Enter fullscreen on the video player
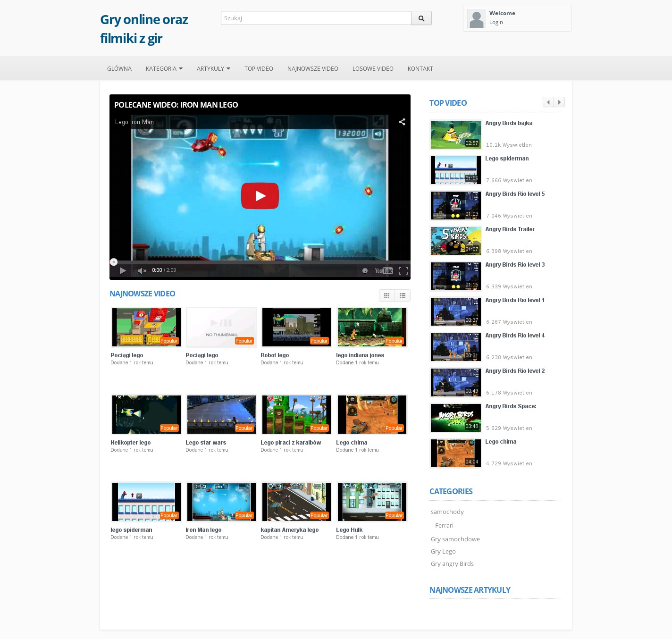The image size is (672, 639). (x=403, y=271)
